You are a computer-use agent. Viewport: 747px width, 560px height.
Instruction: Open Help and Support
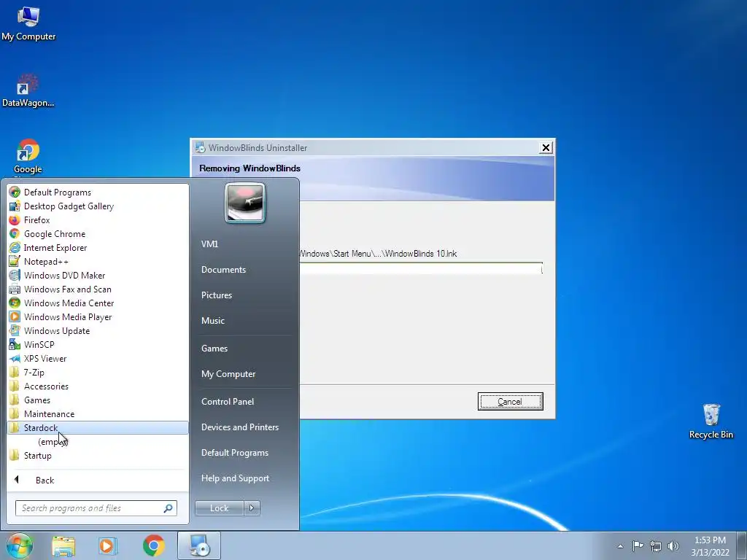pos(244,478)
